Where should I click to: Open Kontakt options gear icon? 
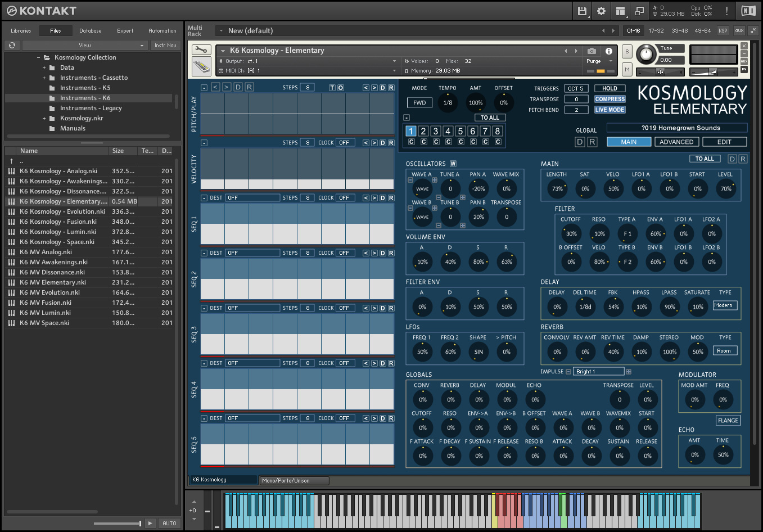coord(601,11)
